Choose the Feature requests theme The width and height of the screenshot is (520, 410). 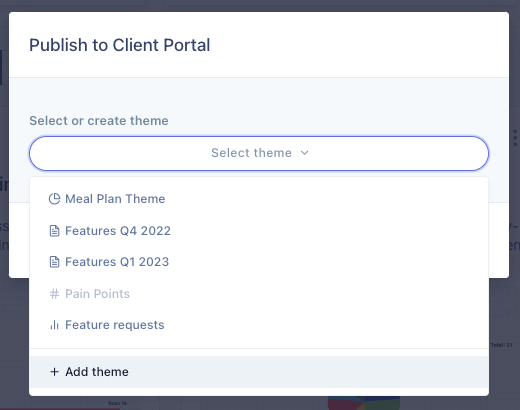(x=259, y=325)
